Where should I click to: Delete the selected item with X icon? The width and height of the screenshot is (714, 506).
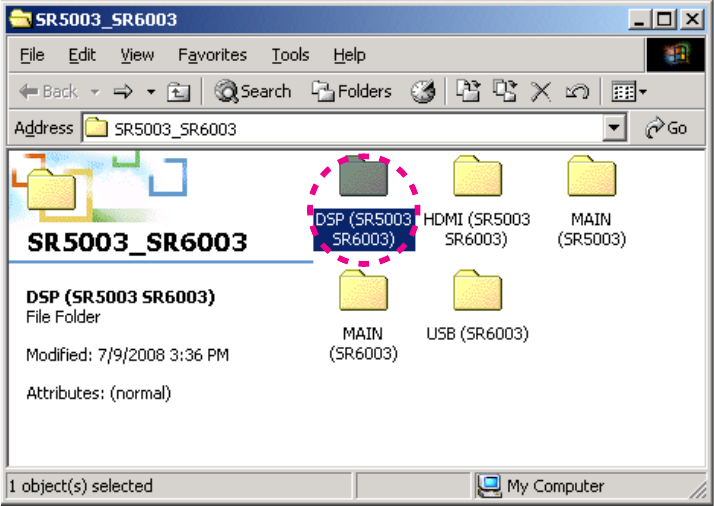(541, 92)
